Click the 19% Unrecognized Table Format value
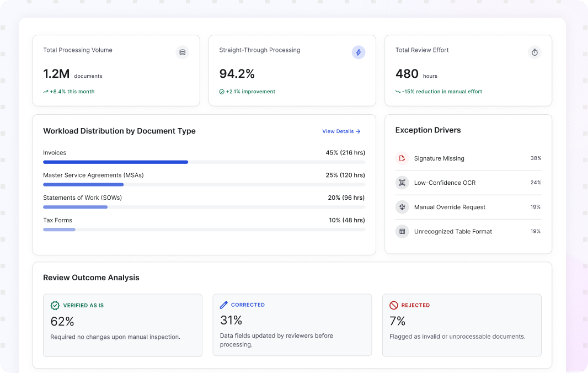The height and width of the screenshot is (373, 588). coord(536,232)
